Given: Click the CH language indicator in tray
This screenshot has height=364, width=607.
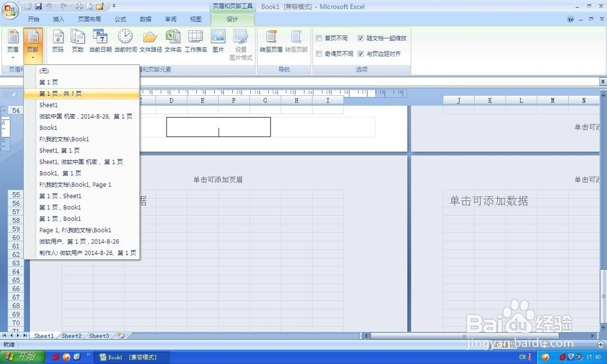Looking at the screenshot, I should (522, 357).
